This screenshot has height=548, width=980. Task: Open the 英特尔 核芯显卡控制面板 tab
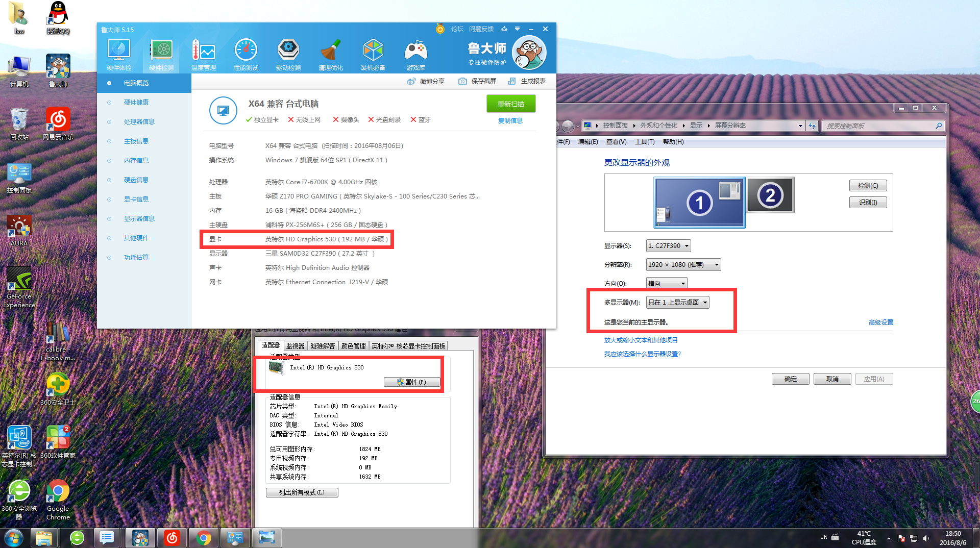(409, 346)
